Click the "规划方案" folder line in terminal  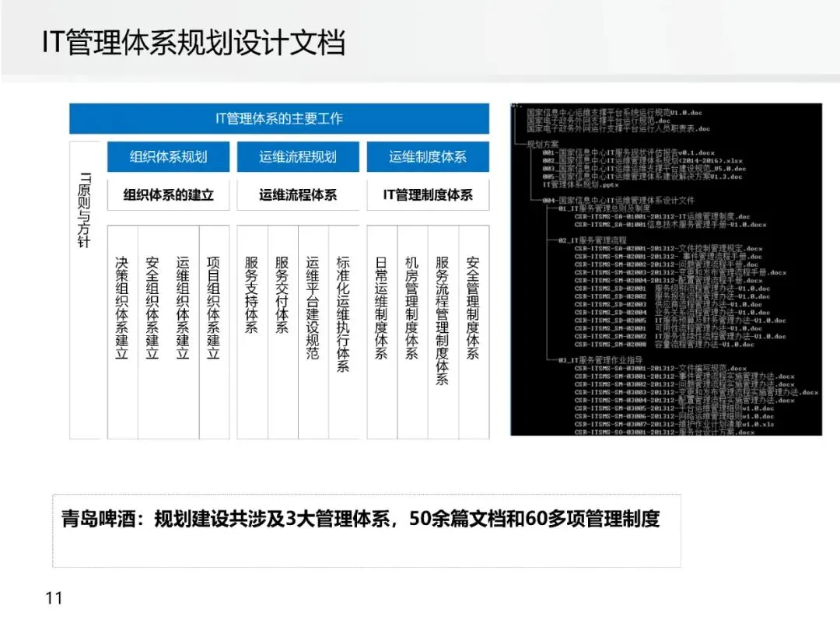543,144
